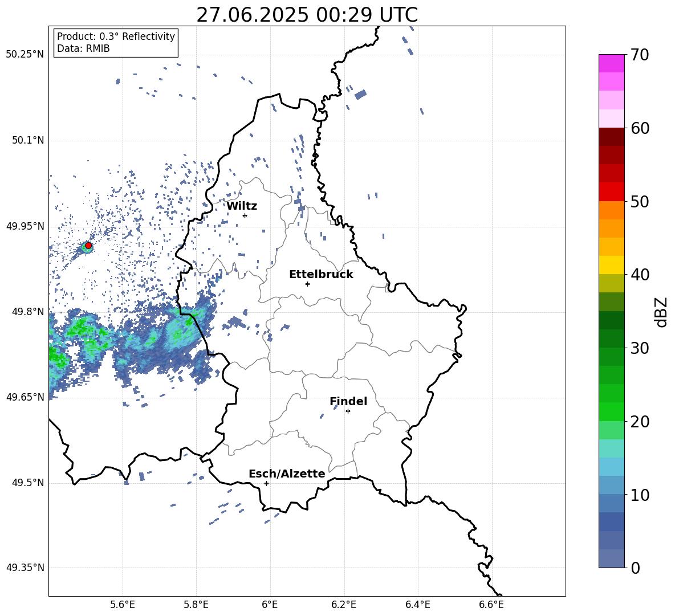
Task: Click the 6°E longitude label
Action: click(270, 605)
